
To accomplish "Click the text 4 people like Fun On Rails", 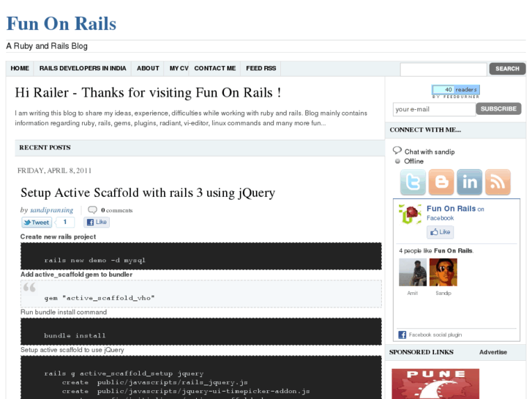I will click(x=436, y=250).
